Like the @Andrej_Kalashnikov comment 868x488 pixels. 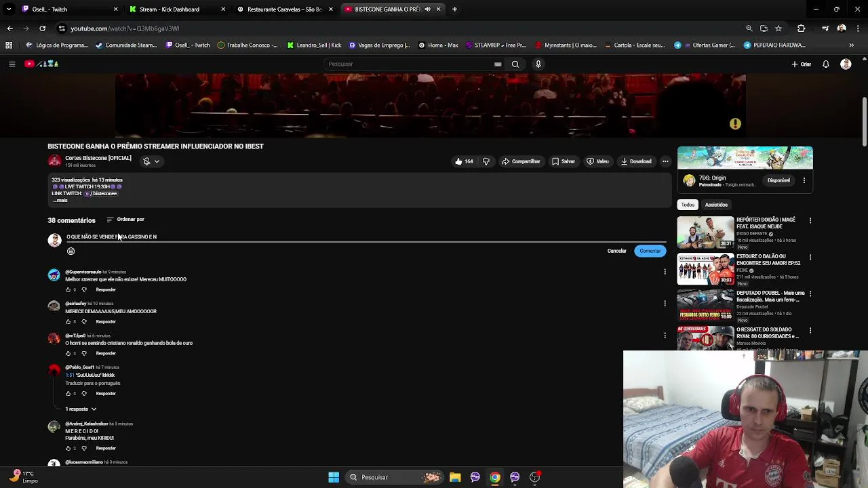68,449
